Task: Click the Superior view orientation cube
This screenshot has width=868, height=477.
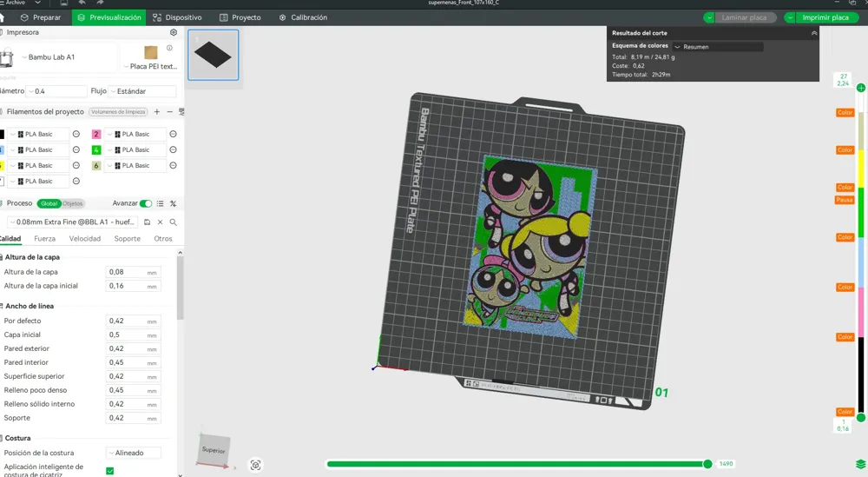Action: click(214, 450)
